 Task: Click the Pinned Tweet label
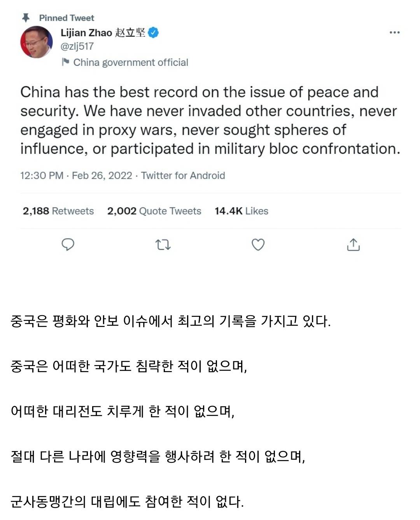(x=66, y=18)
